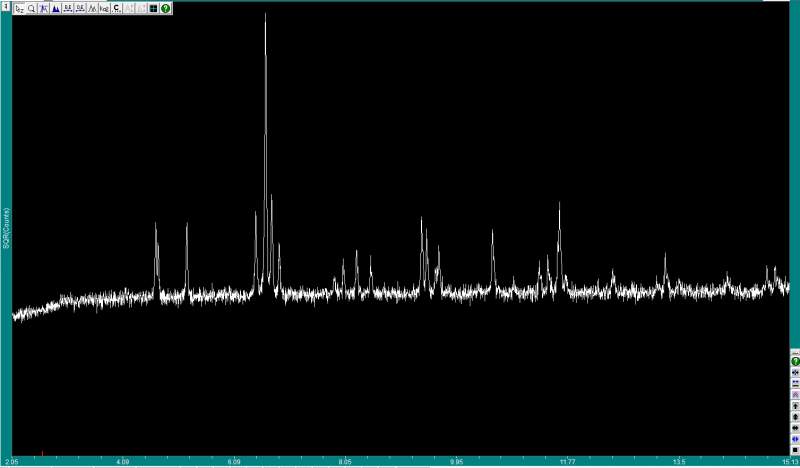800x468 pixels.
Task: Click the black grid window icon
Action: pos(154,9)
